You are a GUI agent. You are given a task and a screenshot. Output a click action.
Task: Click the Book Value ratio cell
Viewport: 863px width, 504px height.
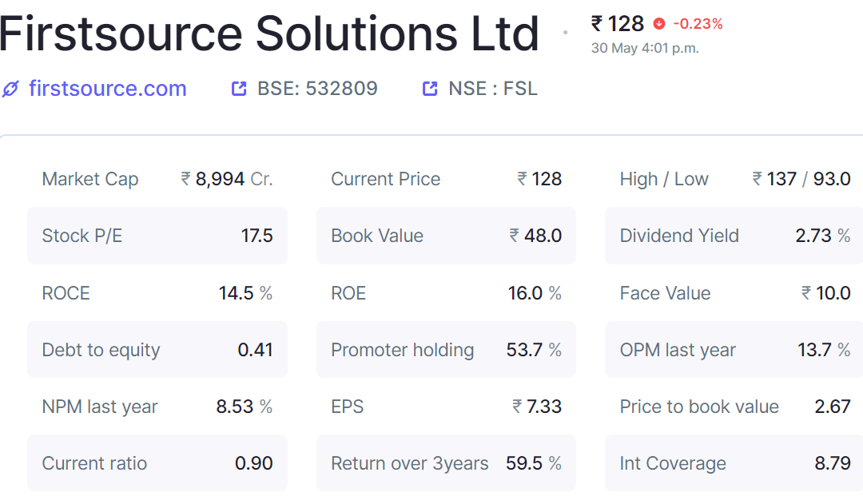coord(447,236)
